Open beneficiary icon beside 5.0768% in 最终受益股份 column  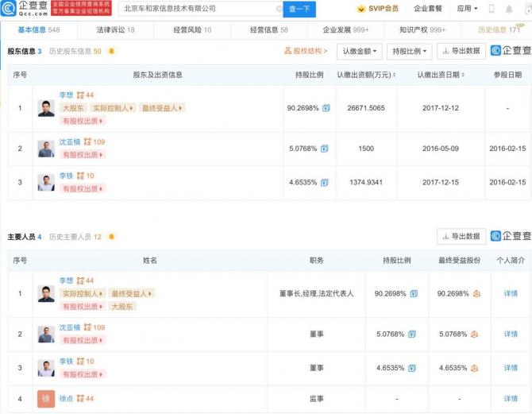click(x=475, y=335)
